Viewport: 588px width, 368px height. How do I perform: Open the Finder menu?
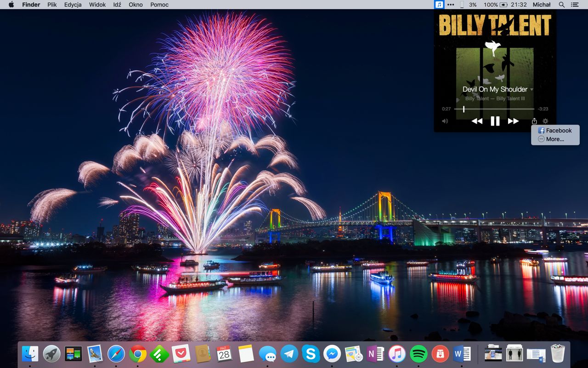(31, 5)
